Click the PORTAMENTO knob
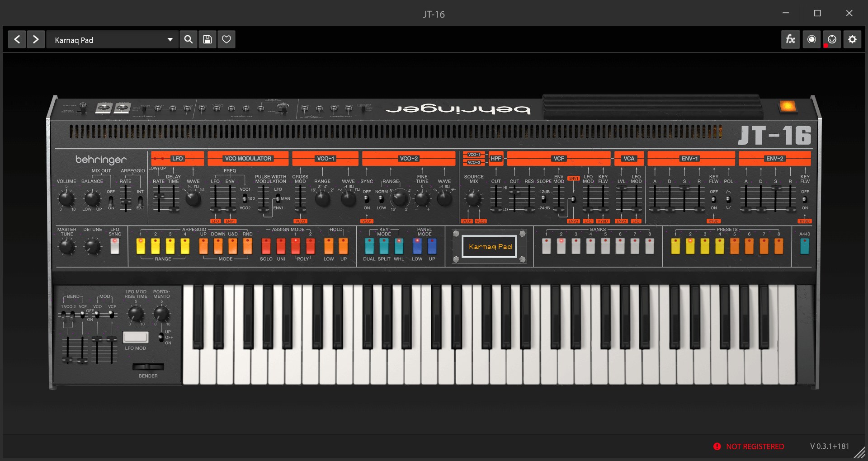This screenshot has height=461, width=868. click(x=161, y=313)
